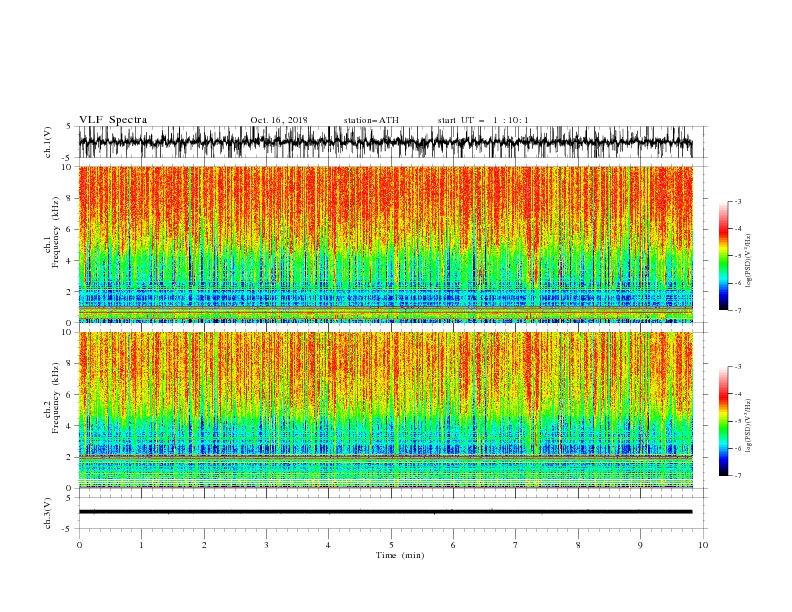Viewport: 792px width, 612px height.
Task: Click the "4" label on the time axis
Action: point(328,545)
